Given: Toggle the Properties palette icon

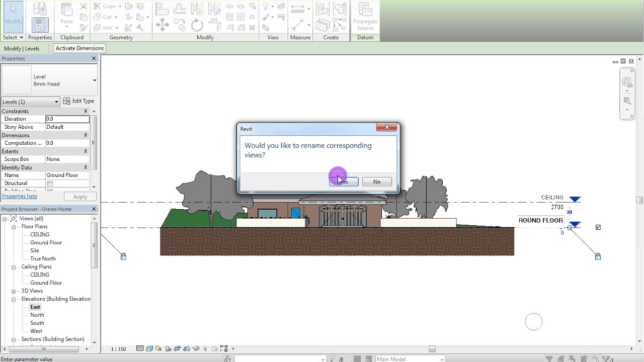Looking at the screenshot, I should [40, 24].
